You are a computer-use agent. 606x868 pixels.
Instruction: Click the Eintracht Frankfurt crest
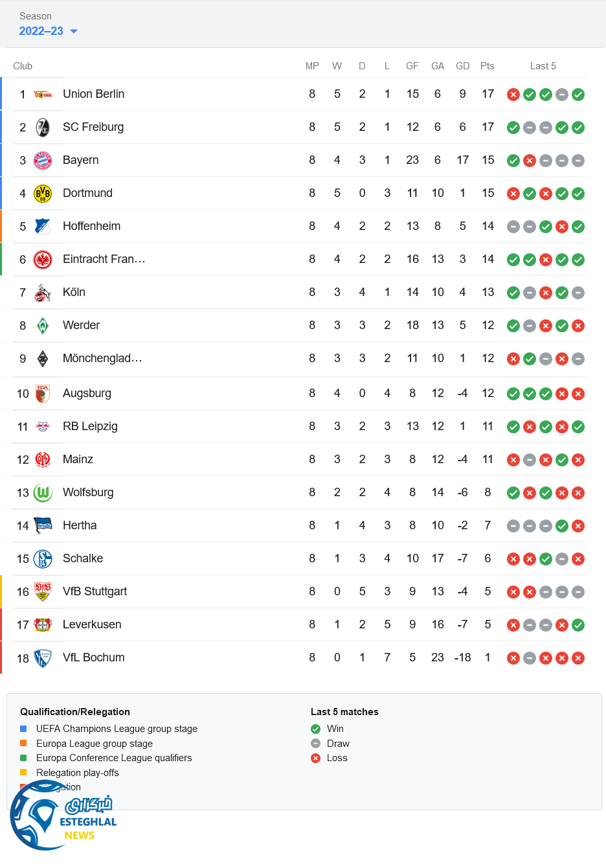pos(43,260)
